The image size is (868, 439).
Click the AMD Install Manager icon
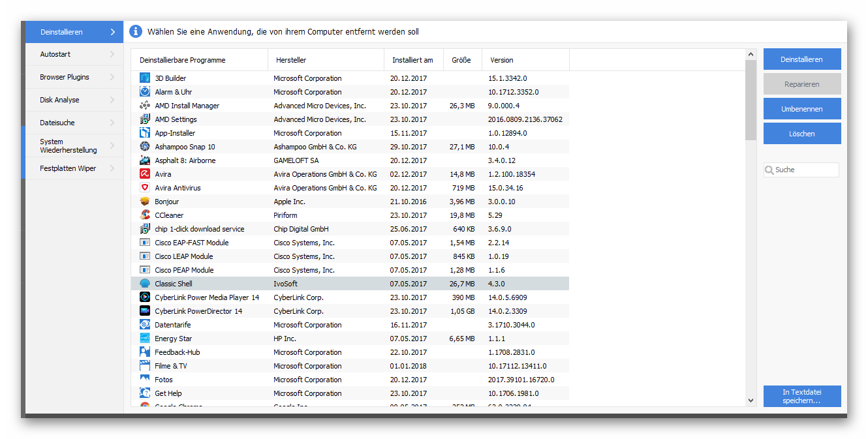pos(145,106)
